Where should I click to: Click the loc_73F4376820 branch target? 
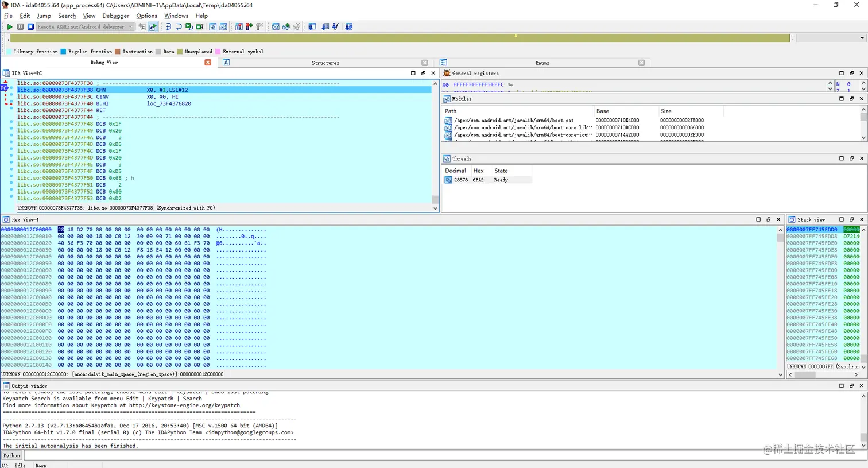(x=169, y=104)
